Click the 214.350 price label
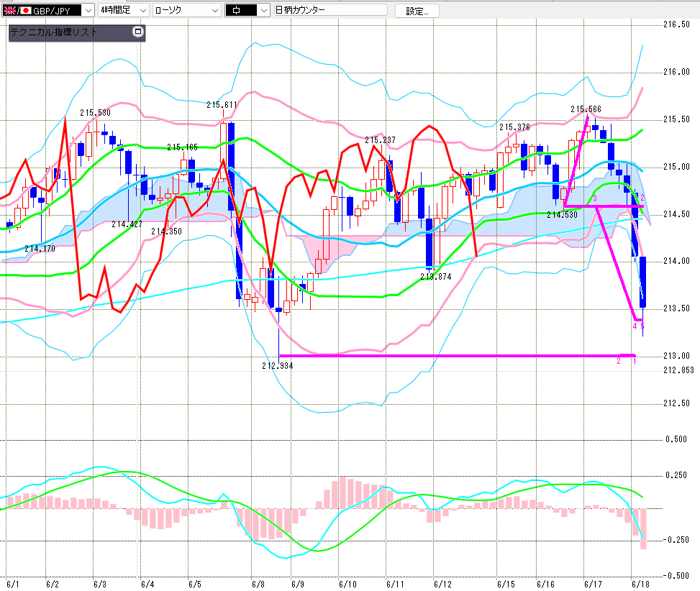Viewport: 700px width, 591px height. click(166, 231)
